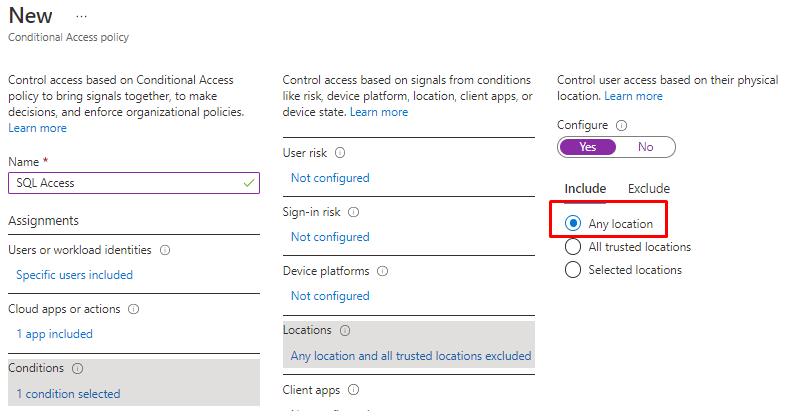812x411 pixels.
Task: Switch to the Include tab
Action: [585, 189]
